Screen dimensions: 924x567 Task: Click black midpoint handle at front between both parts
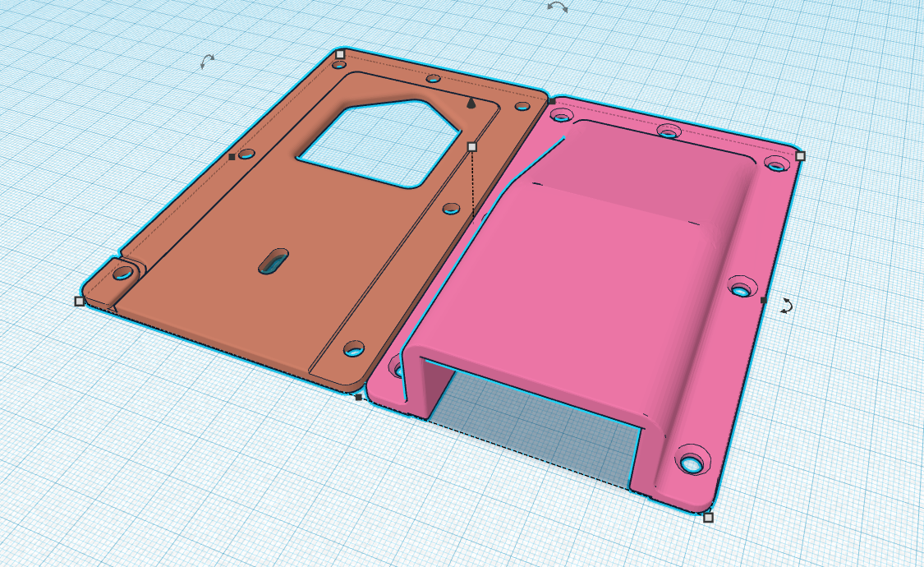[x=358, y=398]
